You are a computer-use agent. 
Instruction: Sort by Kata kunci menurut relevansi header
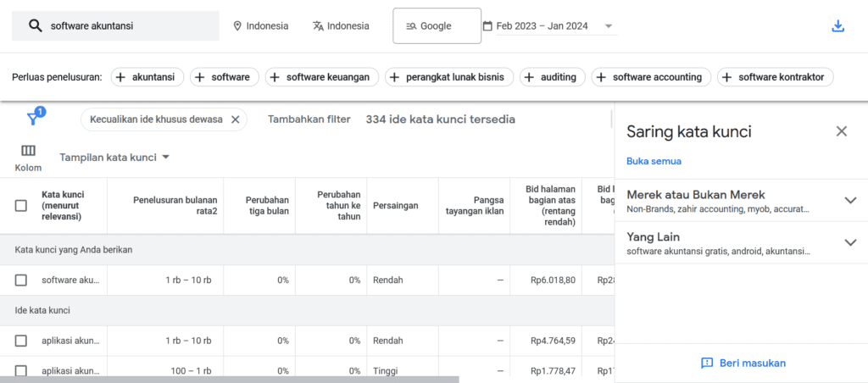(63, 205)
